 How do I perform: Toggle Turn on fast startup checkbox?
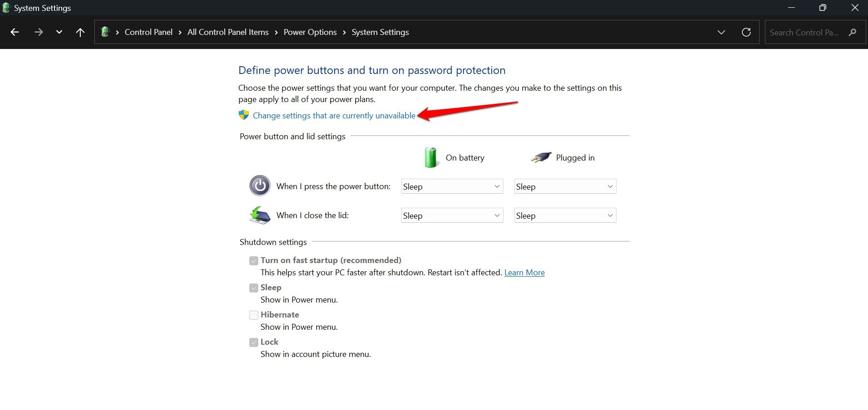click(x=254, y=260)
